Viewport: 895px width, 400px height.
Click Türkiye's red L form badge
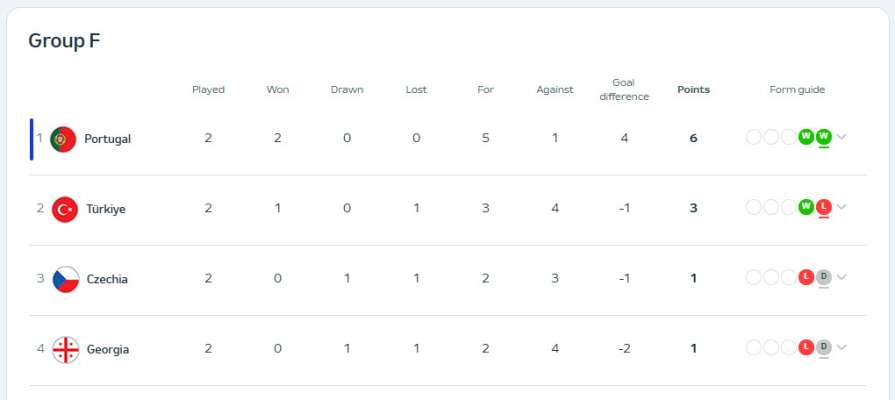[x=824, y=207]
